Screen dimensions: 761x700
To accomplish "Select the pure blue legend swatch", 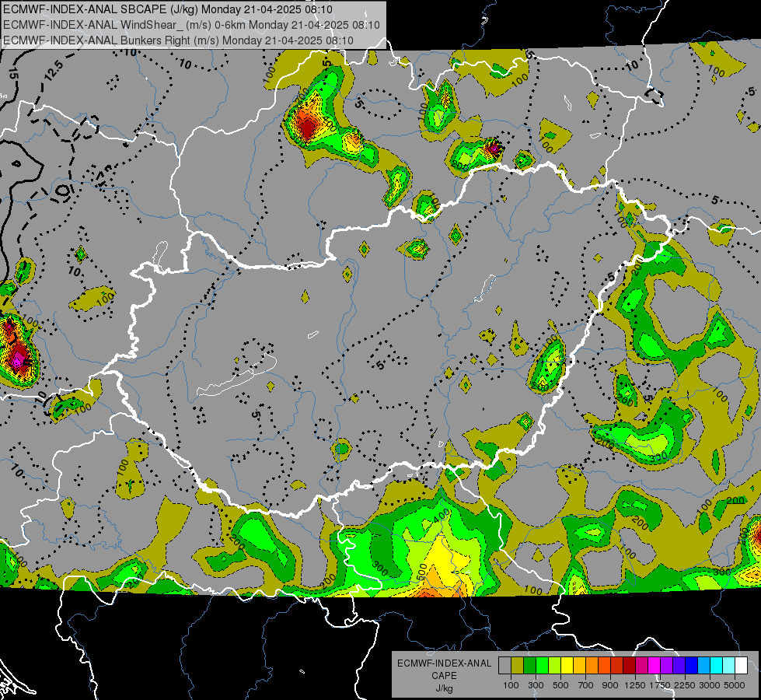I will [x=692, y=666].
